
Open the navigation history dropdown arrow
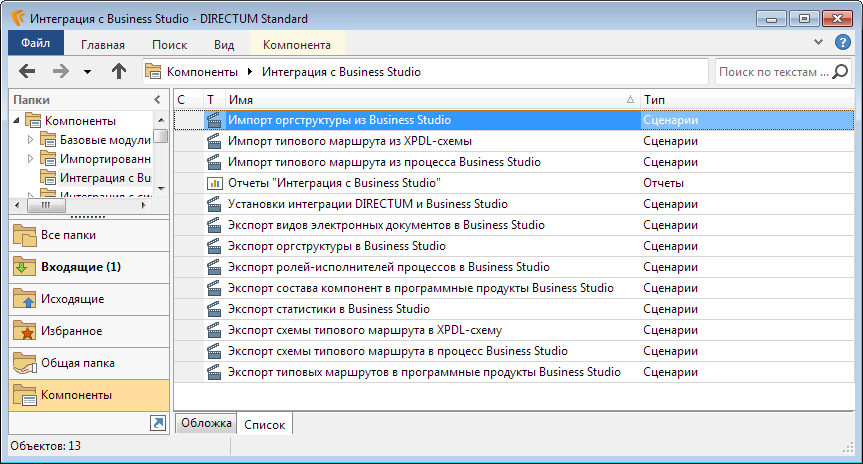[87, 72]
